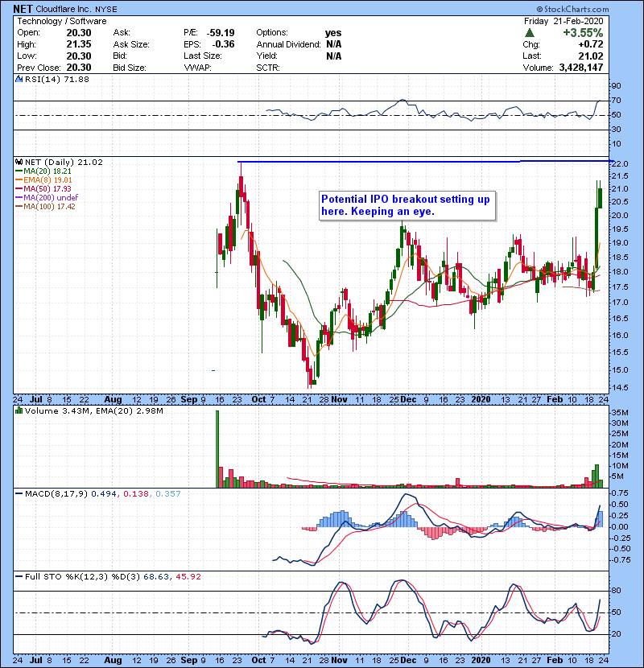Click the Open value 20.30
Image resolution: width=644 pixels, height=668 pixels.
pyautogui.click(x=79, y=33)
